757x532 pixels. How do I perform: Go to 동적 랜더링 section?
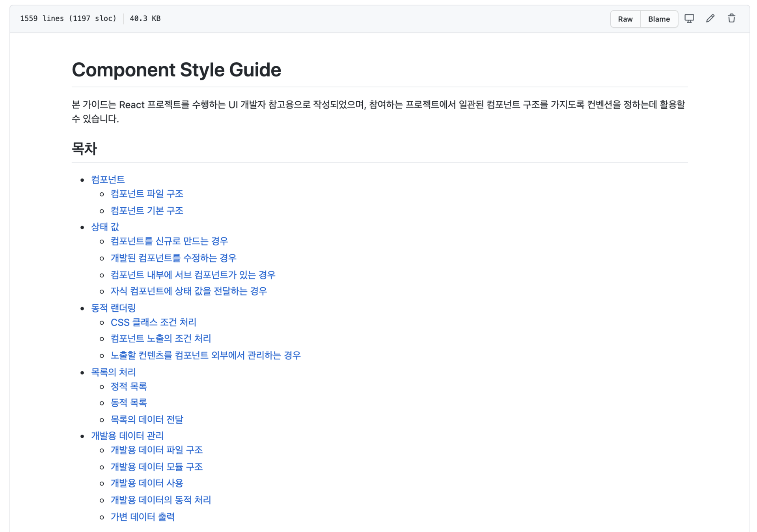pyautogui.click(x=113, y=308)
